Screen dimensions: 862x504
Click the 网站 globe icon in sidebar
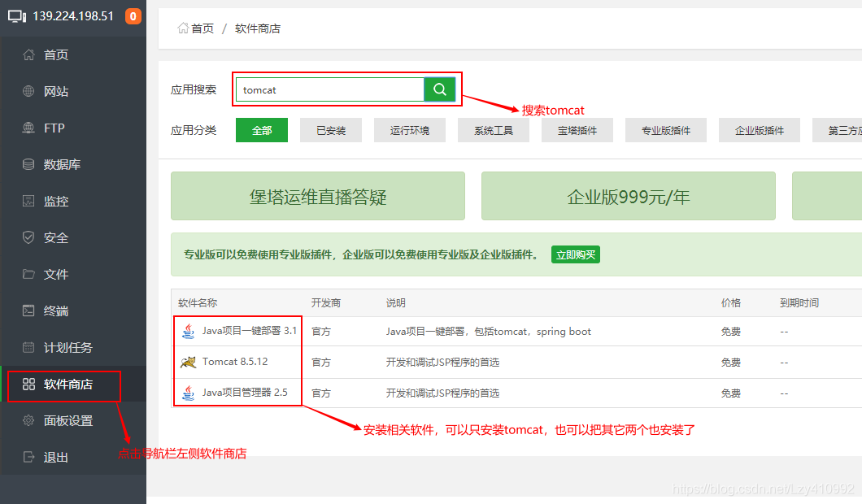(x=28, y=91)
